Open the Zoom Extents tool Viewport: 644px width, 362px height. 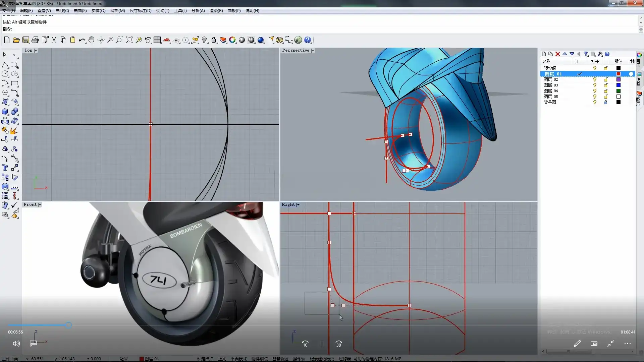pos(129,40)
